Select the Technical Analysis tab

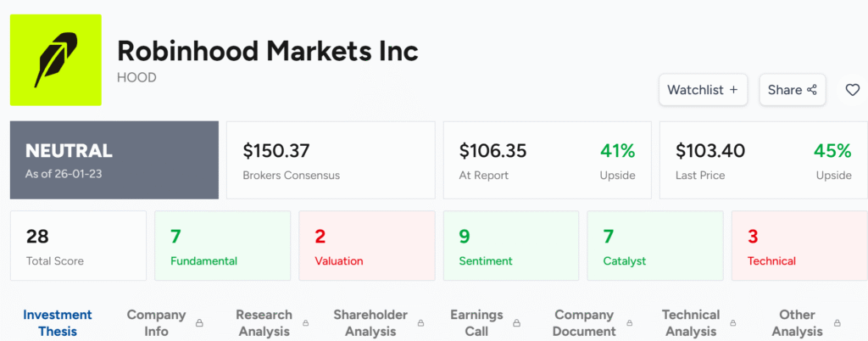point(691,322)
